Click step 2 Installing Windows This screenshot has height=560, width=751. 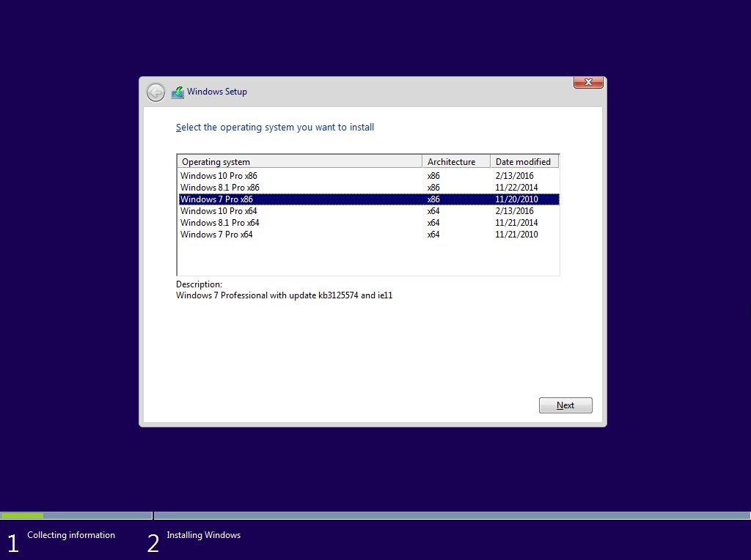coord(203,535)
